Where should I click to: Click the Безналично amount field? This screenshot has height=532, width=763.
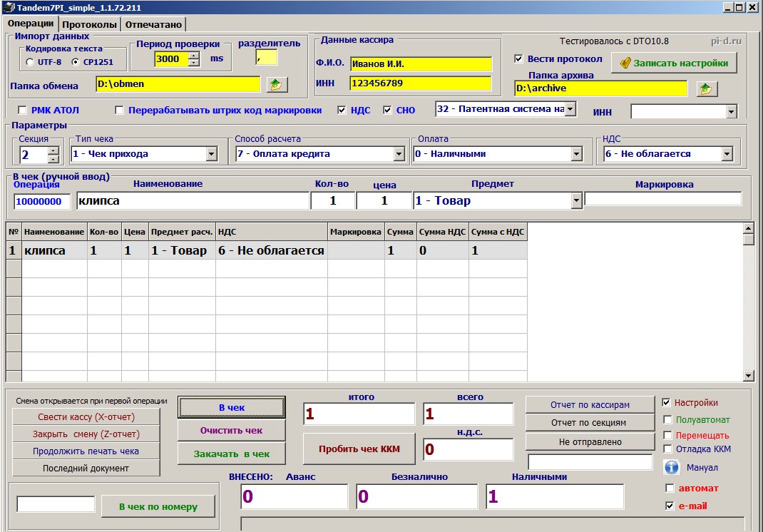pos(416,496)
